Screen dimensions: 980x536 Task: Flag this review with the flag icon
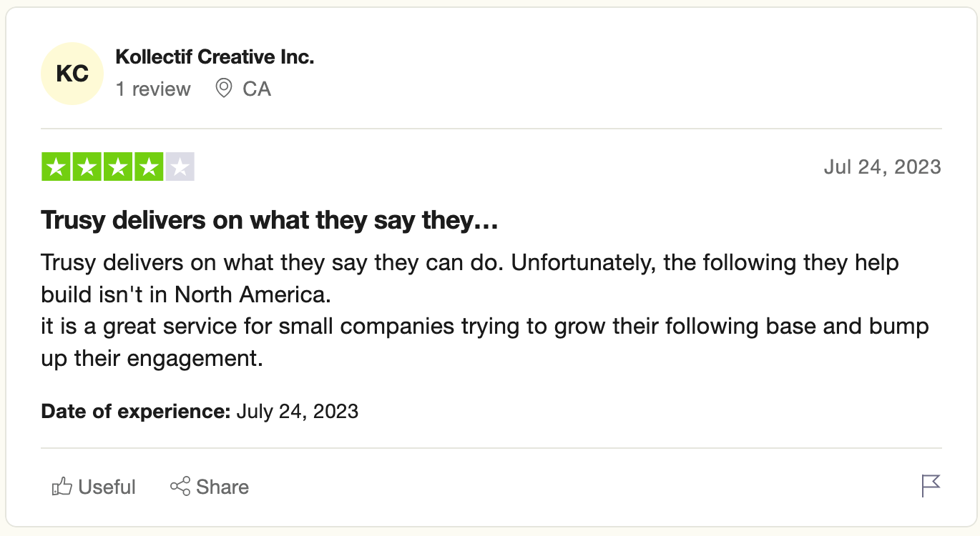point(931,486)
